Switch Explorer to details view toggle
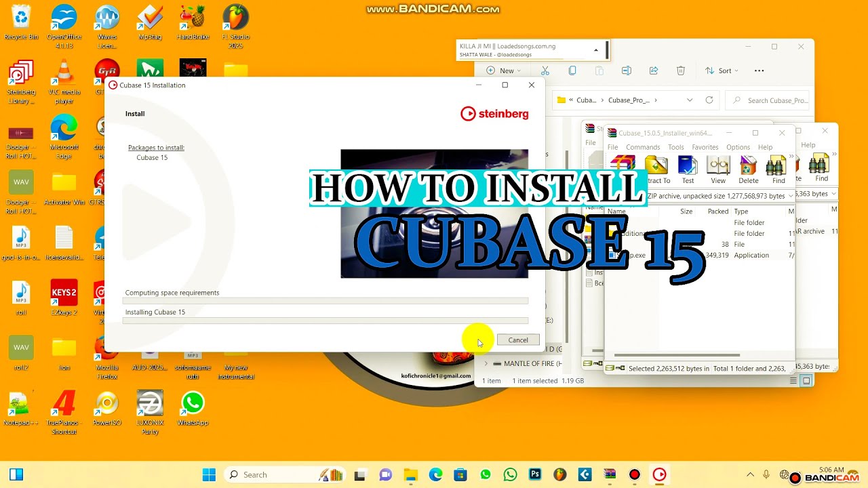The height and width of the screenshot is (488, 868). (793, 381)
